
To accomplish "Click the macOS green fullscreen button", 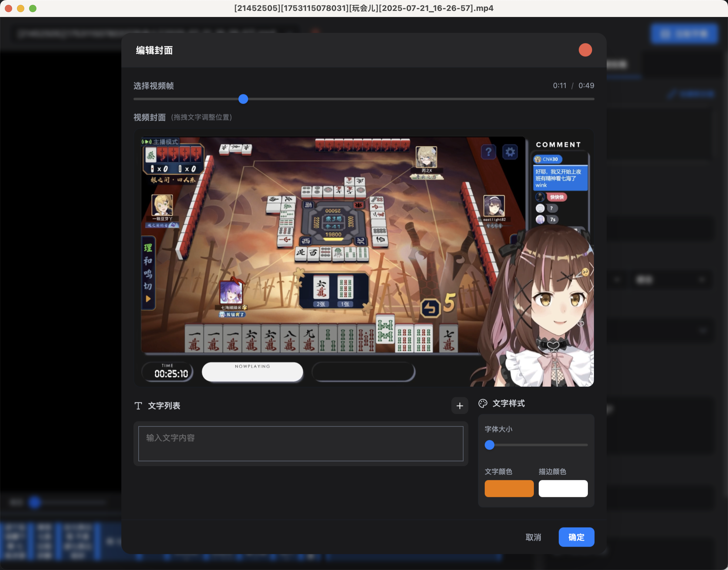I will click(x=33, y=8).
